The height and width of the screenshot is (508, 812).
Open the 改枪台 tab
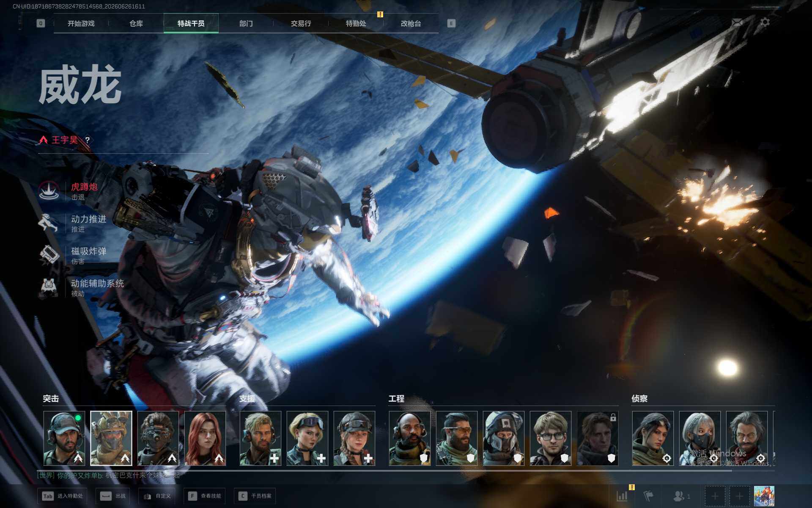coord(411,23)
